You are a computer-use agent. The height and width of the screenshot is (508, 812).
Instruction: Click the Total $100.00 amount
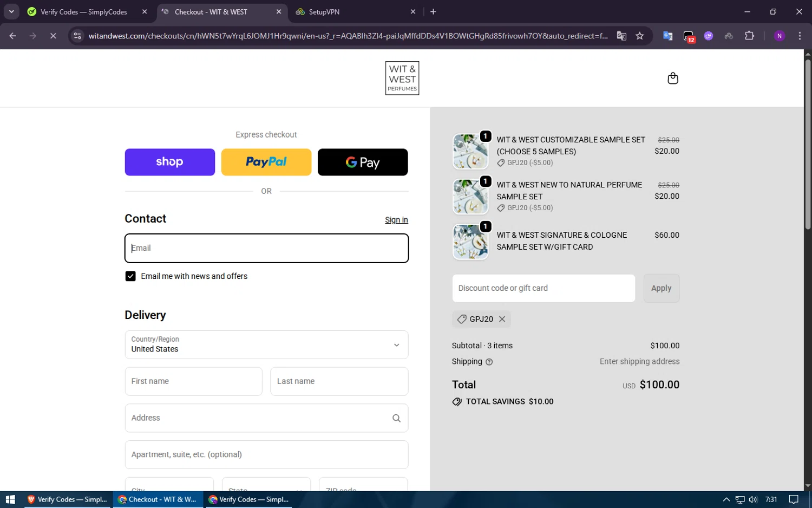point(659,385)
